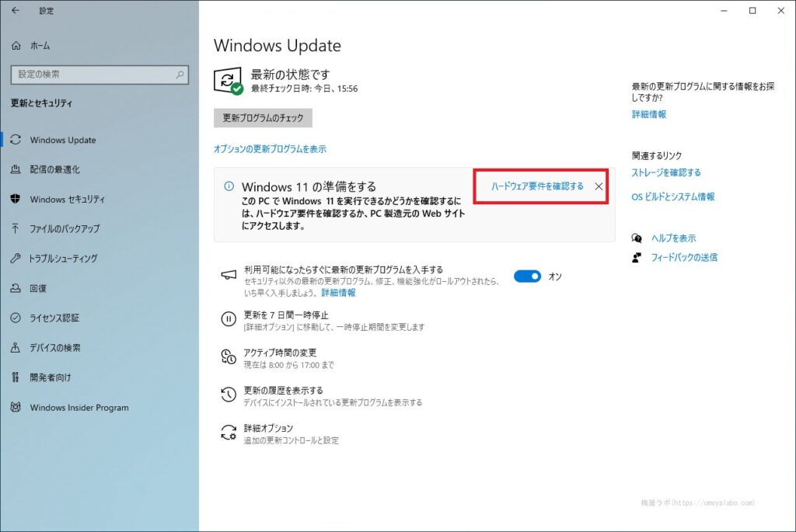Click the clock icon for アクティブ時間の変更
The height and width of the screenshot is (532, 796).
(229, 357)
